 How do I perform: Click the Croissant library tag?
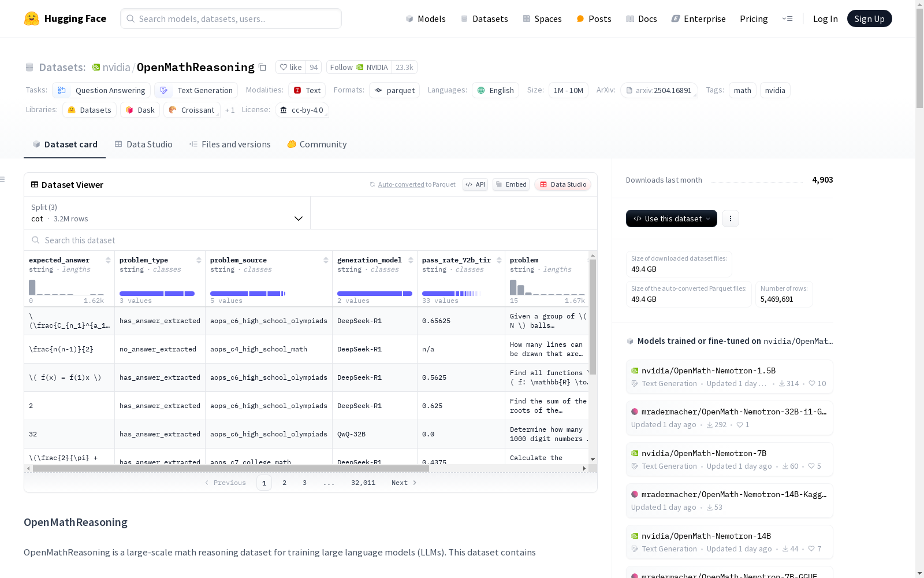(192, 110)
